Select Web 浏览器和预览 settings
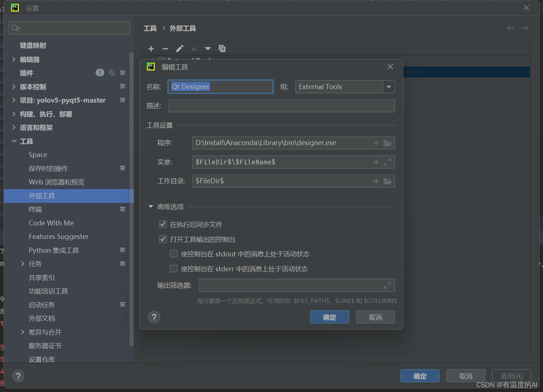The width and height of the screenshot is (543, 392). (57, 182)
